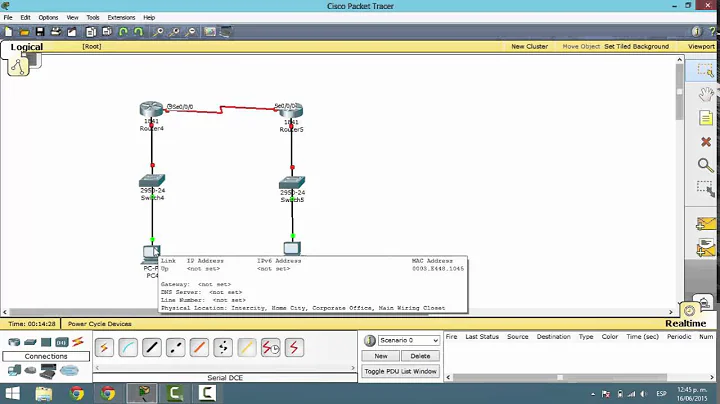The height and width of the screenshot is (404, 720).
Task: Open the View menu
Action: pos(73,17)
